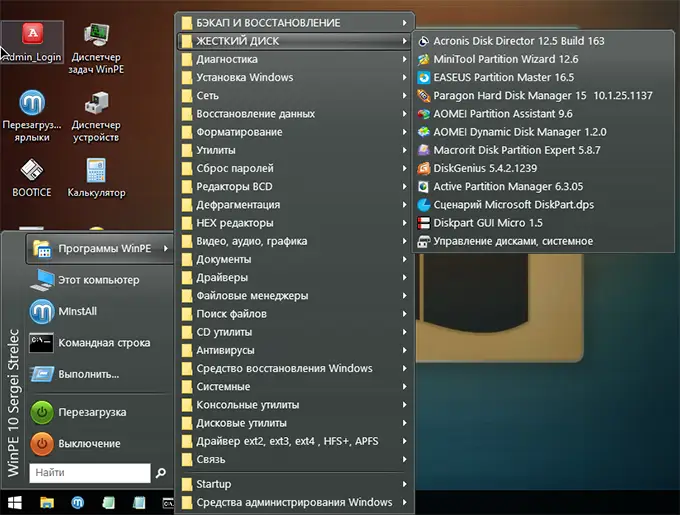Open Acronis Disk Director 12.5 entry
The height and width of the screenshot is (515, 680).
tap(518, 41)
